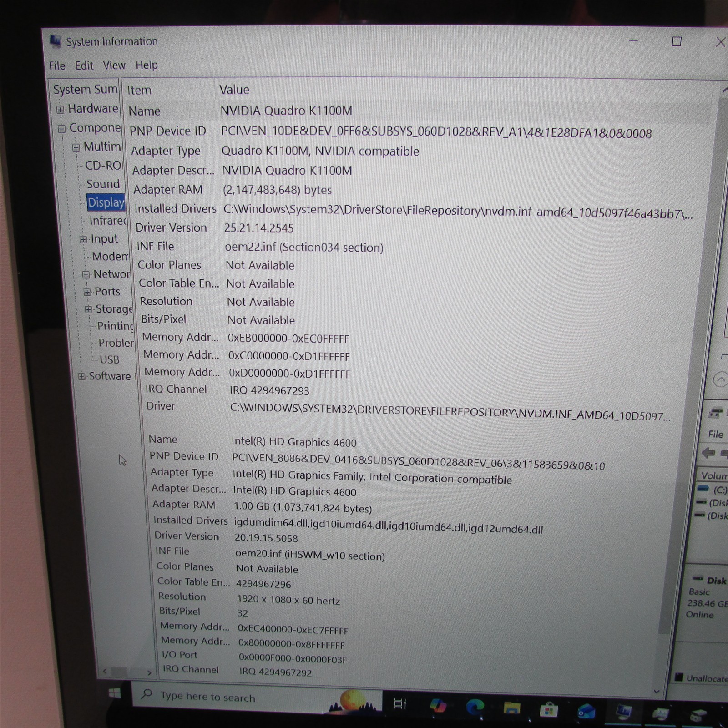Screen dimensions: 728x728
Task: Collapse the Components tree node
Action: 61,129
